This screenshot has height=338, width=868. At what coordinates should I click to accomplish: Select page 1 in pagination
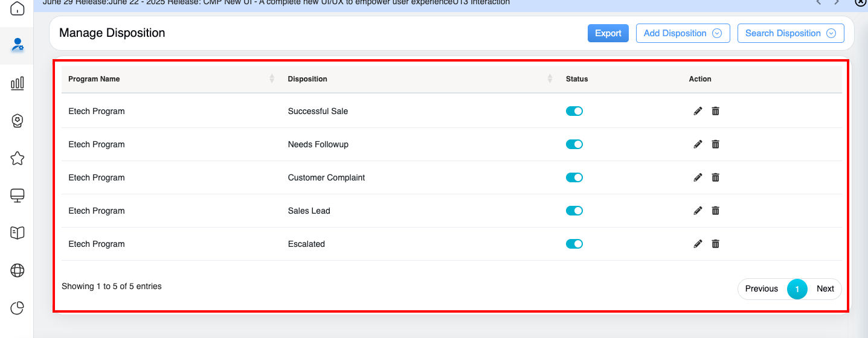[x=797, y=289]
